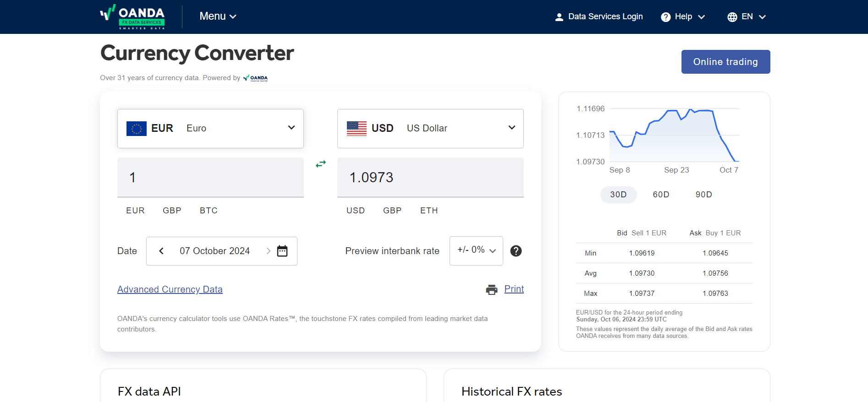The height and width of the screenshot is (402, 868).
Task: Select USD quick option under right amount
Action: 356,211
